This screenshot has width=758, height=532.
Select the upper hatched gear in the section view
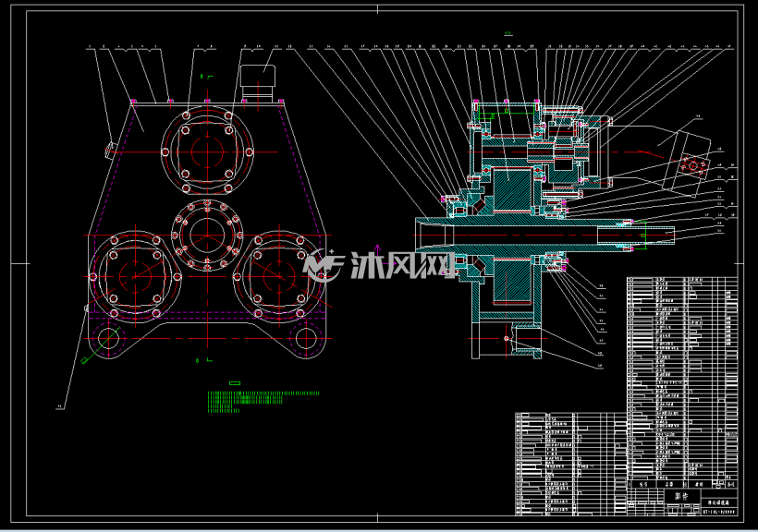coord(512,191)
